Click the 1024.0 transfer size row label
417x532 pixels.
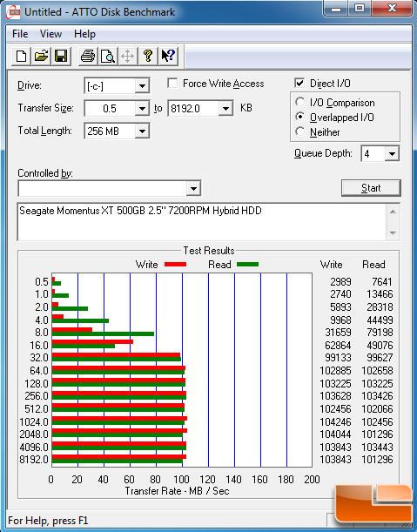(x=34, y=421)
